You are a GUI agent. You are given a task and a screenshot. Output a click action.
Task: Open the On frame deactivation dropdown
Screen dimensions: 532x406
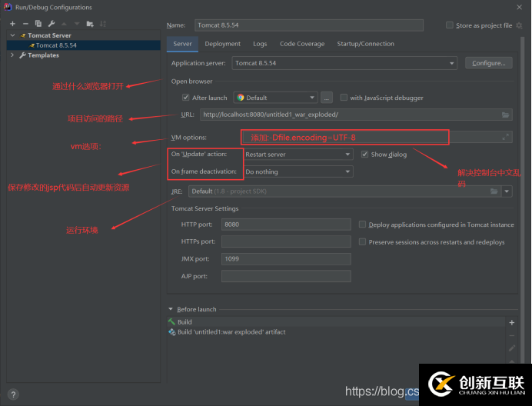tap(298, 171)
